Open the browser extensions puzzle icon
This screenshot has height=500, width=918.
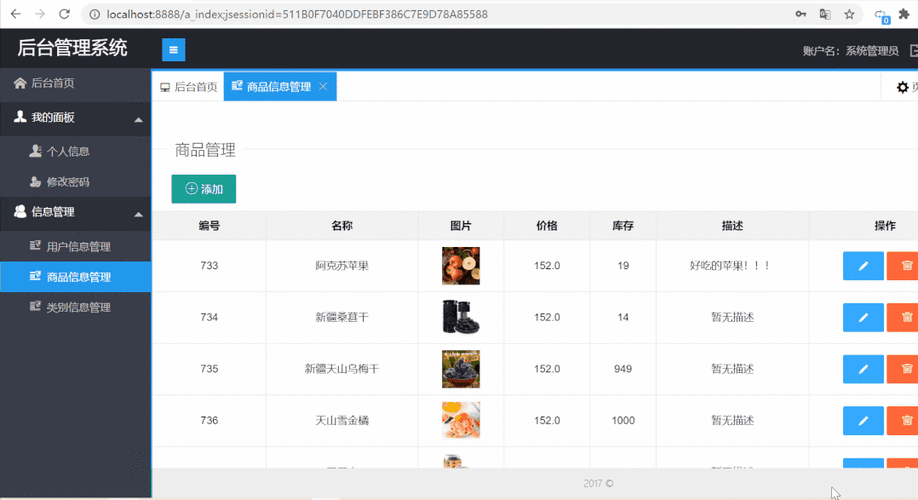click(x=904, y=14)
